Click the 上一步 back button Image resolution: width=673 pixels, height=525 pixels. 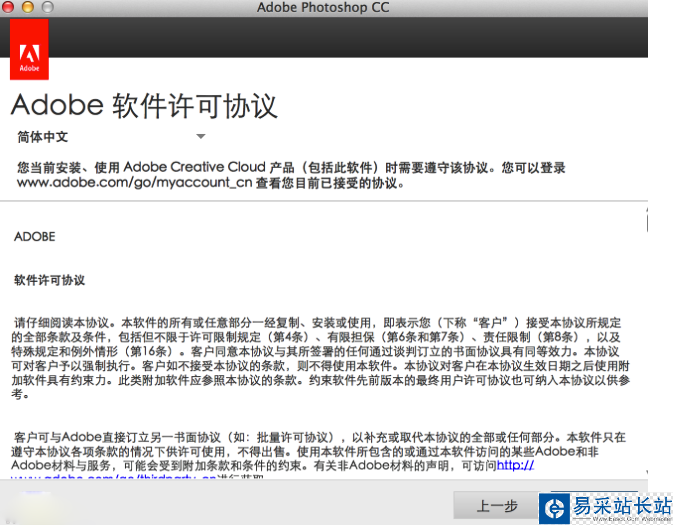[497, 506]
